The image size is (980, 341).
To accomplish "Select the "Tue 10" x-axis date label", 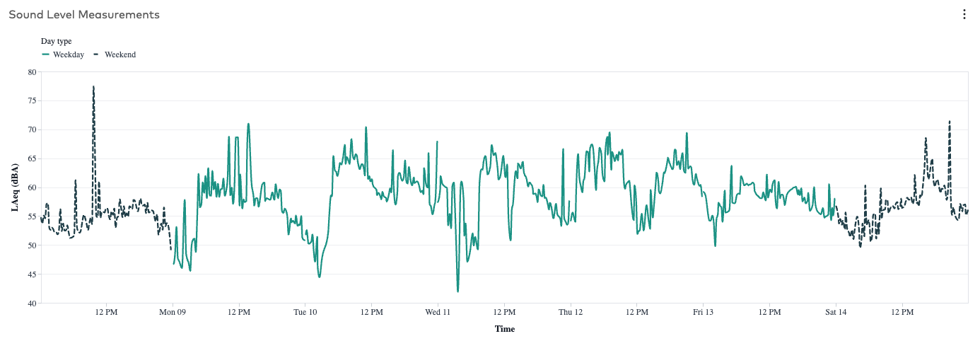I will [x=305, y=312].
